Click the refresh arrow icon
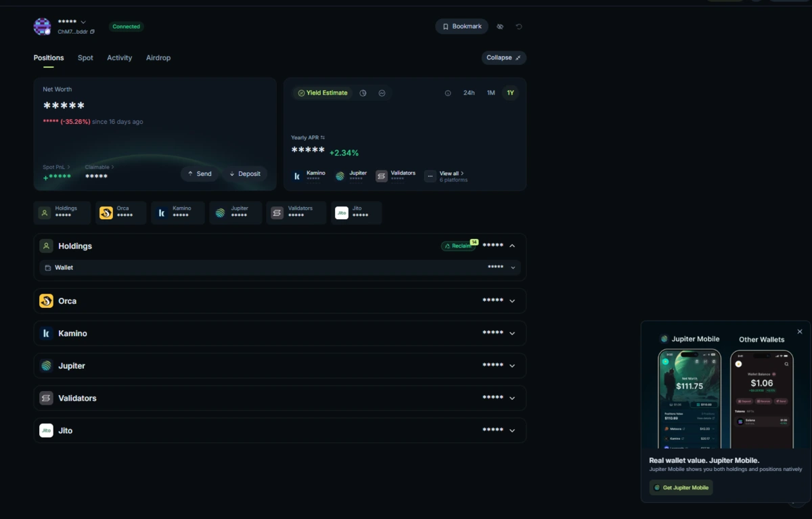The width and height of the screenshot is (812, 519). (519, 26)
